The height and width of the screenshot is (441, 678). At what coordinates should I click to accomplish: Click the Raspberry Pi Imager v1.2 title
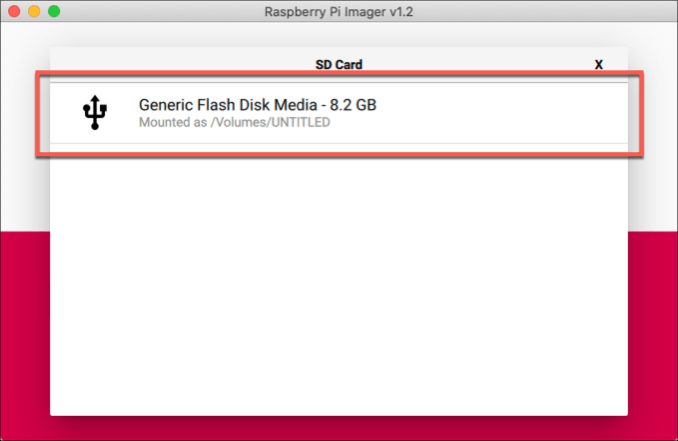pos(339,11)
